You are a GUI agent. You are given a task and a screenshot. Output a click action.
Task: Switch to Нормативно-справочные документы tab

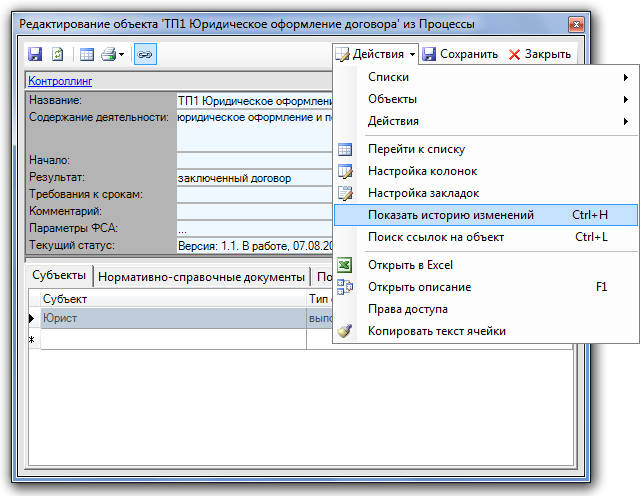click(201, 277)
